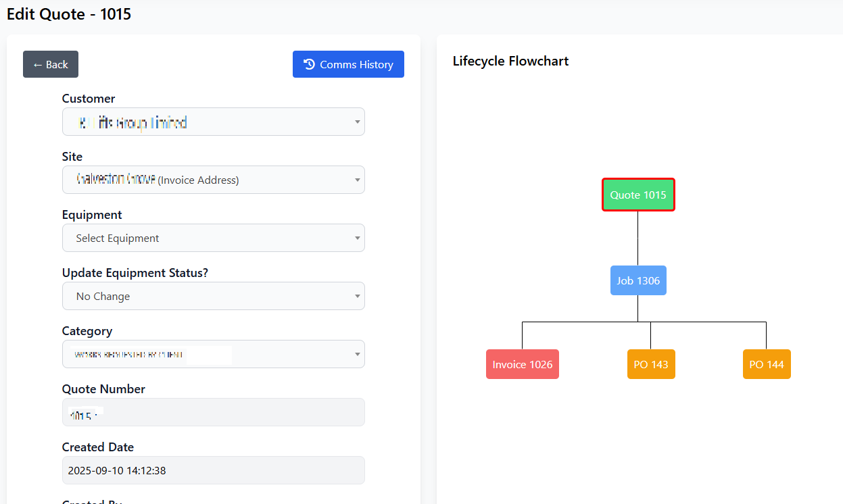Change the No Change equipment status dropdown
This screenshot has width=843, height=504.
click(x=214, y=296)
